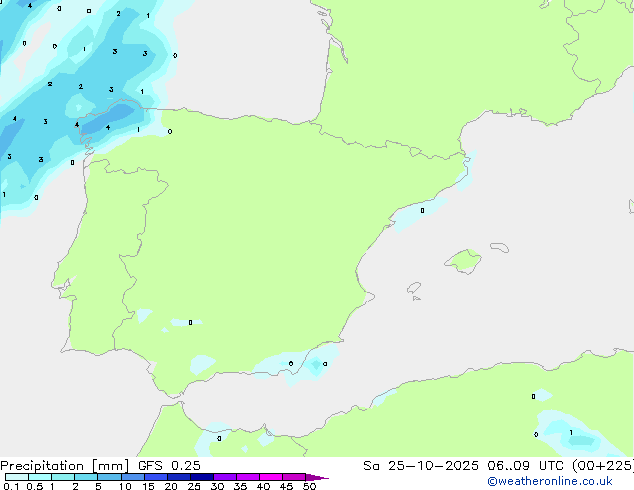The height and width of the screenshot is (490, 634).
Task: Select the 0.1 mm lightest legend swatch
Action: (x=17, y=477)
